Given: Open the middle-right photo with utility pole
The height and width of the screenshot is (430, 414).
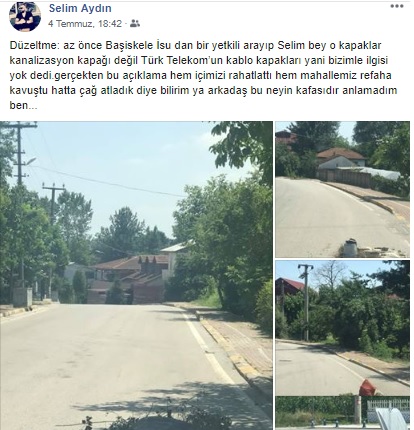Looking at the screenshot, I should click(x=343, y=328).
